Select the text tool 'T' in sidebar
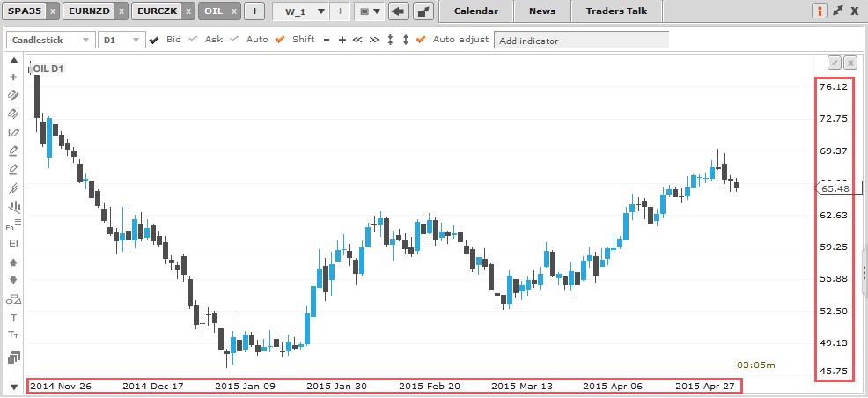The height and width of the screenshot is (398, 868). pos(13,318)
